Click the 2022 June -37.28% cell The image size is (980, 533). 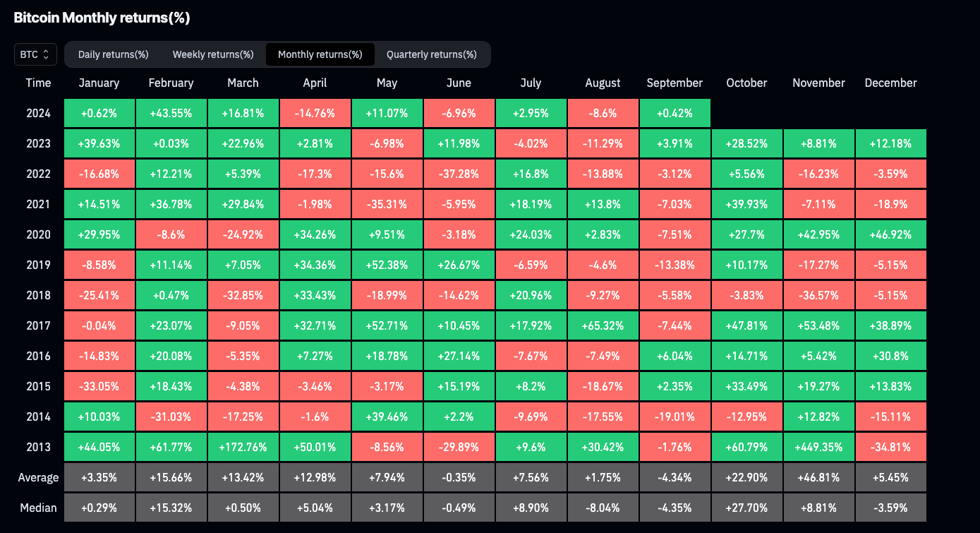click(459, 174)
